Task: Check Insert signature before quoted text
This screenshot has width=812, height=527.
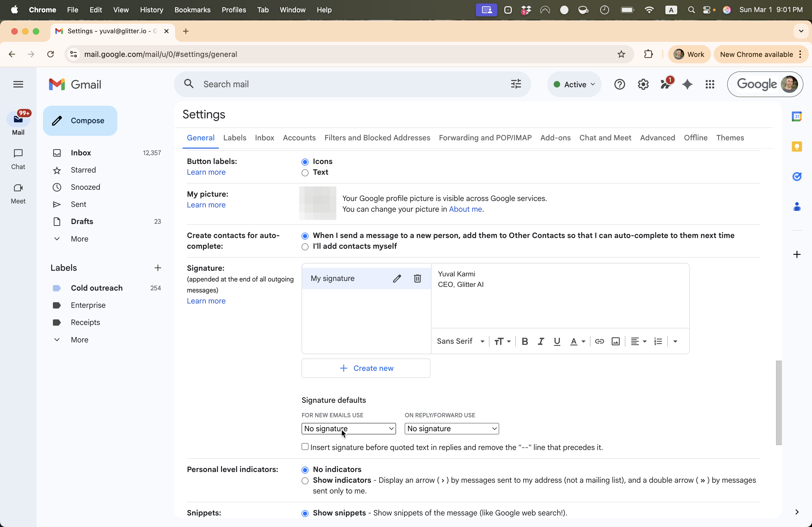Action: 305,447
